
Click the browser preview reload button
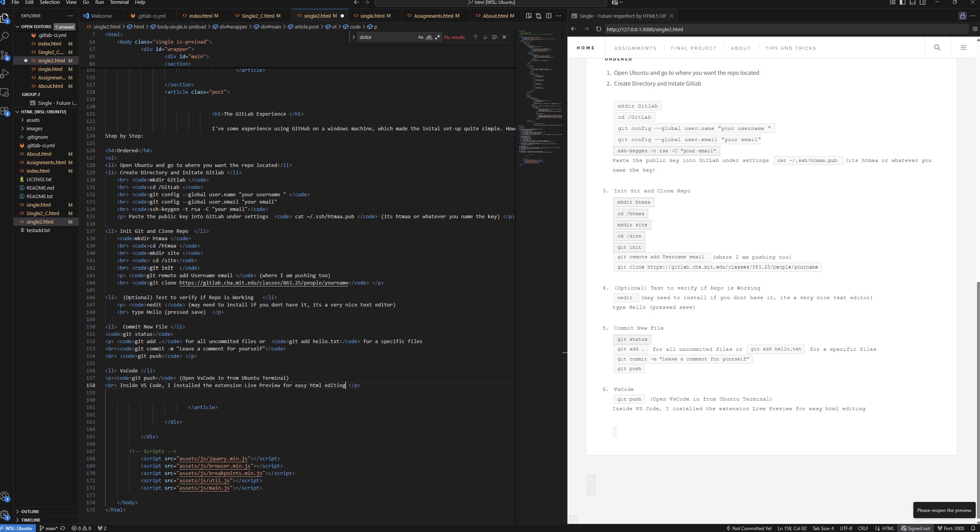pyautogui.click(x=598, y=29)
